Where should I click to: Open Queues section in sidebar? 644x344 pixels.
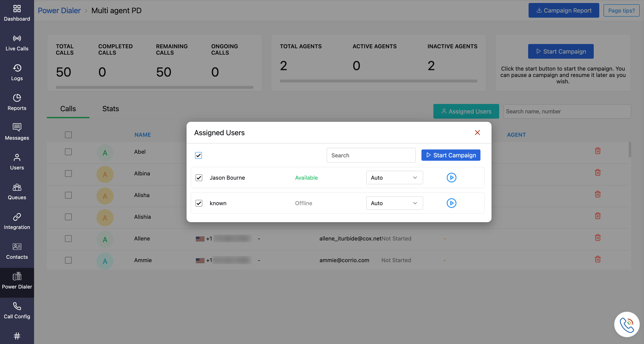(x=17, y=192)
